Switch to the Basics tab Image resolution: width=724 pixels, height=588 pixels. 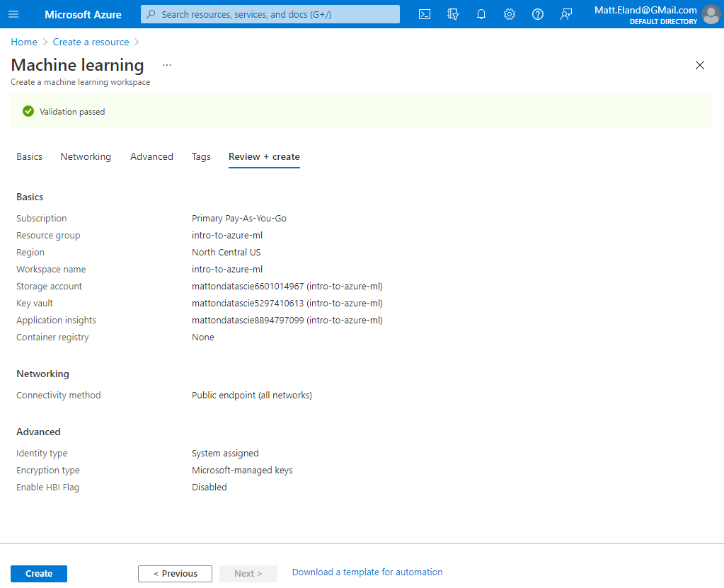click(29, 156)
